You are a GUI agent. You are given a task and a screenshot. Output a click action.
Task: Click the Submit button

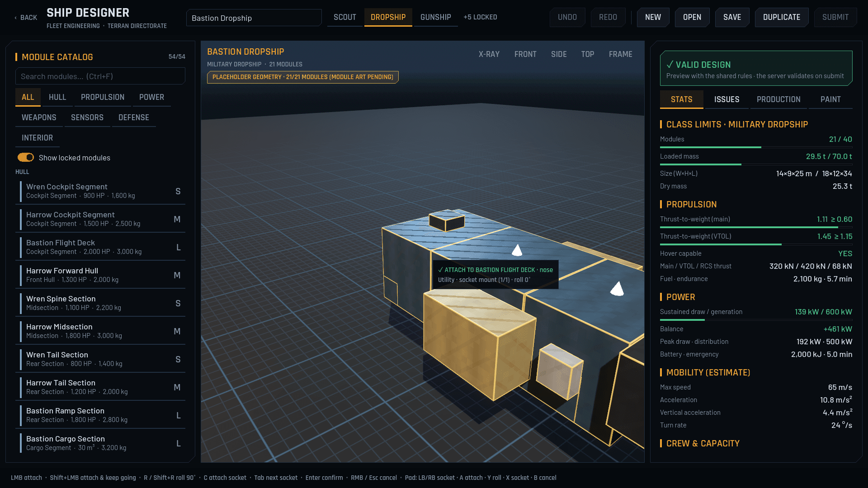tap(835, 17)
